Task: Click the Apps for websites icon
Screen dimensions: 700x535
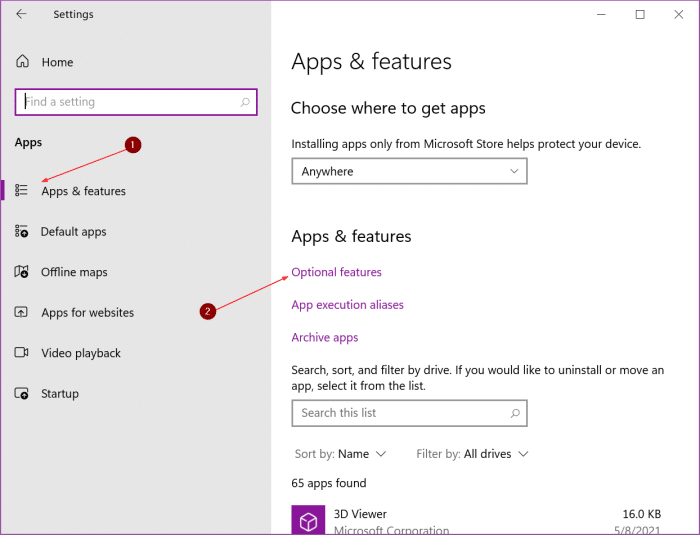Action: [22, 313]
